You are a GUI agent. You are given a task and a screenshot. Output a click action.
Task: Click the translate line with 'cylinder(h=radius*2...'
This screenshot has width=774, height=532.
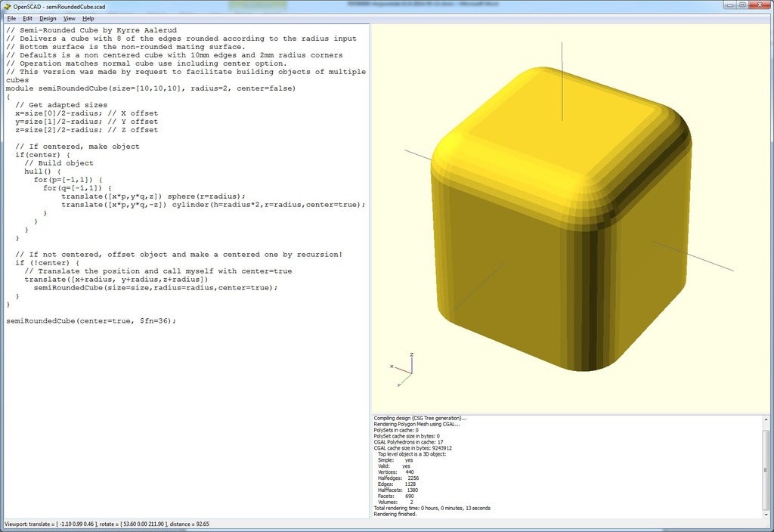click(214, 205)
